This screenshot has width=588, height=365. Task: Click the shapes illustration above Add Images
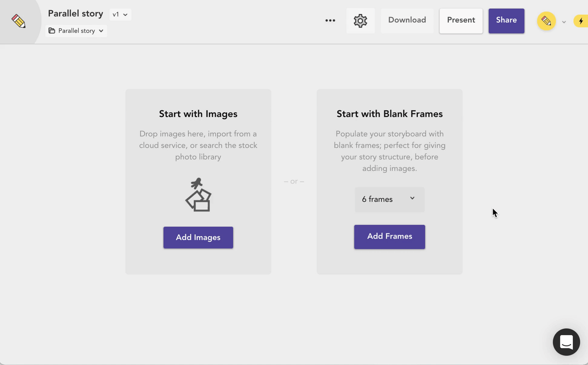198,195
